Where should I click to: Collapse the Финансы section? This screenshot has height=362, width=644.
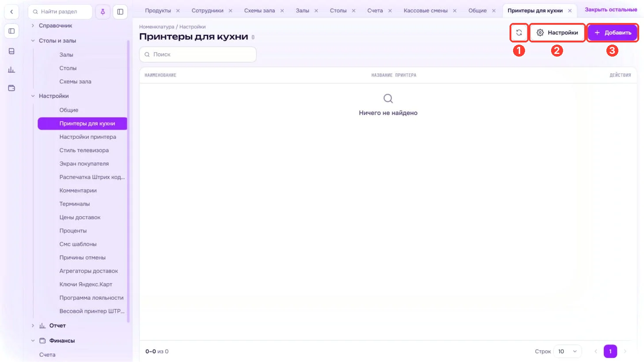pyautogui.click(x=33, y=341)
